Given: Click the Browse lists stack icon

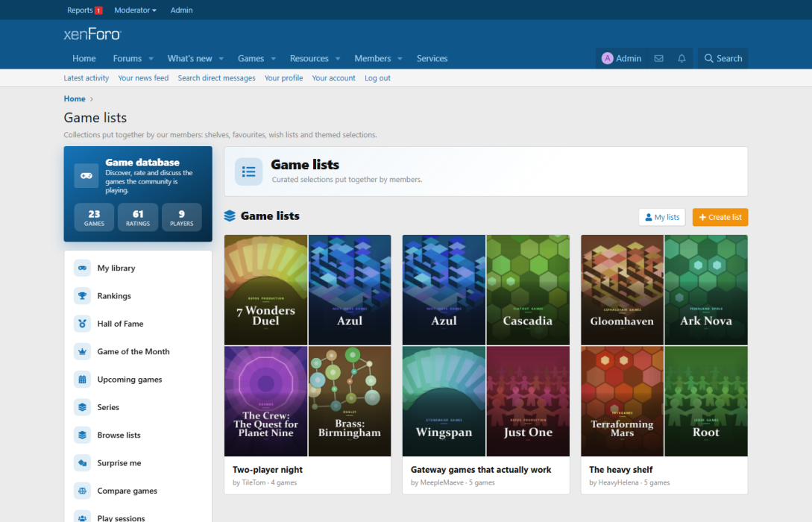Looking at the screenshot, I should [82, 435].
